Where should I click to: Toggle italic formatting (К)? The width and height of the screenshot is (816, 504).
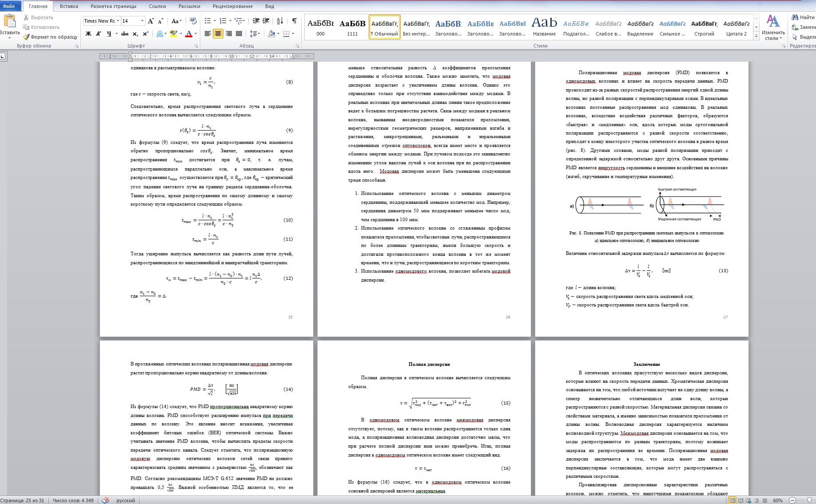pyautogui.click(x=99, y=34)
